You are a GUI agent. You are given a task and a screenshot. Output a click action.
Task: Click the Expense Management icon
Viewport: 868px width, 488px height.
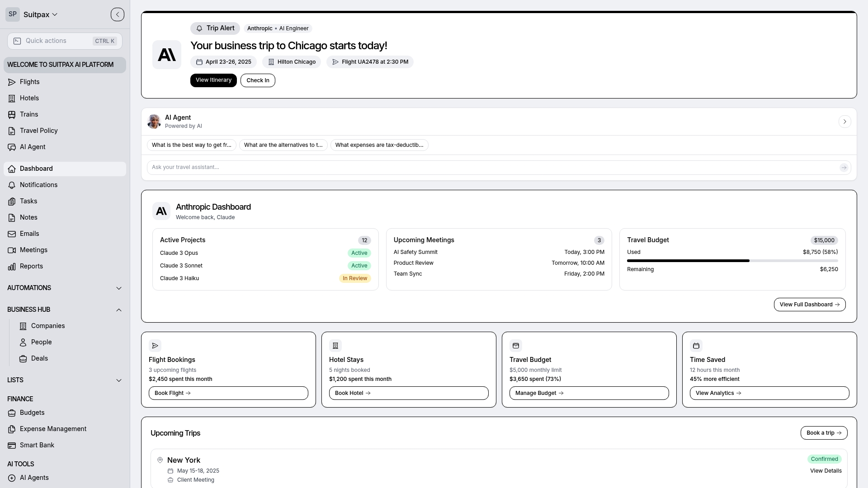(x=12, y=429)
